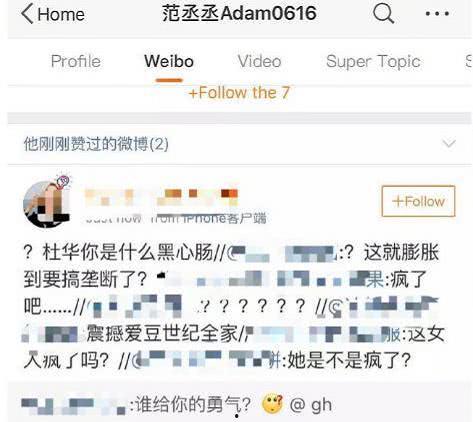The height and width of the screenshot is (422, 473).
Task: Open the search magnifier icon
Action: tap(384, 14)
